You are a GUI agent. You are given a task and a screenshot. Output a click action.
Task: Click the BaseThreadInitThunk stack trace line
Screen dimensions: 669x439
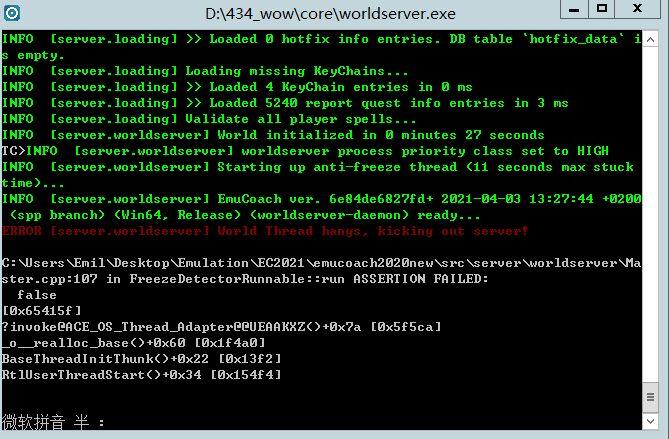tap(141, 358)
